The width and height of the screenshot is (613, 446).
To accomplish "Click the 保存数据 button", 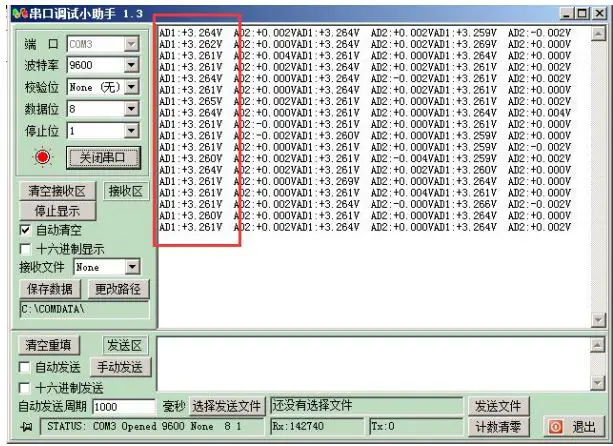I will click(x=50, y=289).
